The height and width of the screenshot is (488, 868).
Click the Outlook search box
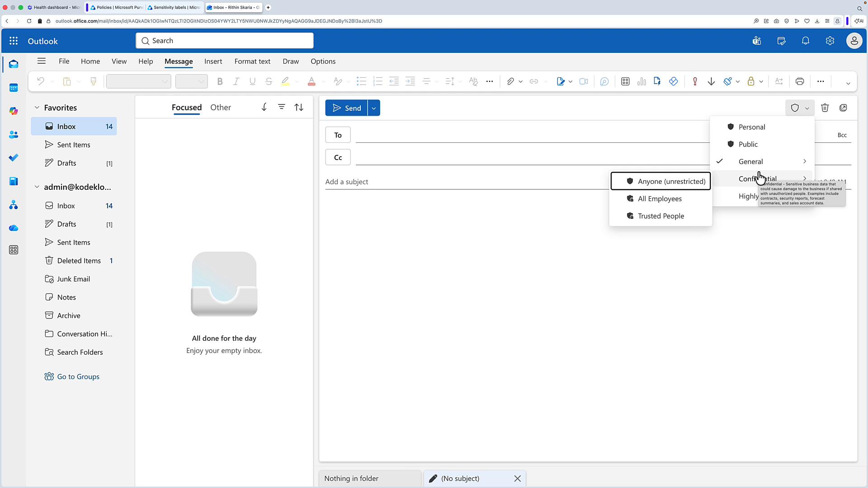point(225,41)
